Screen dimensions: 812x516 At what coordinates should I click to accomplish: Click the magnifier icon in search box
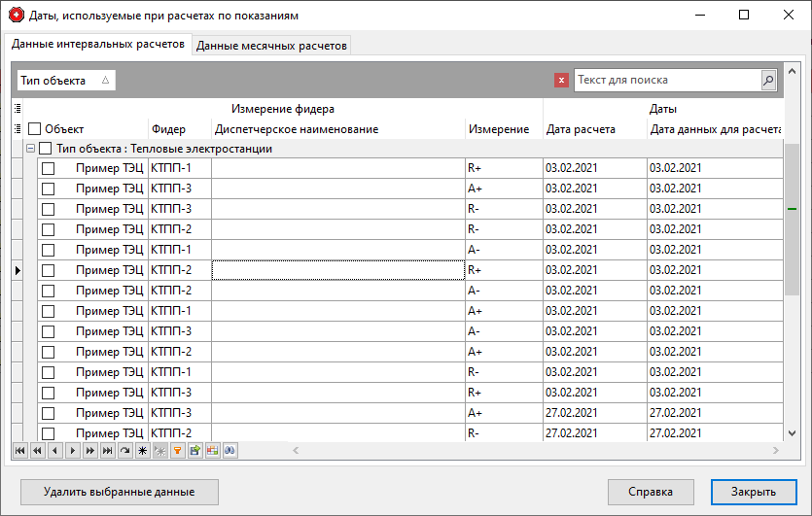click(x=768, y=81)
